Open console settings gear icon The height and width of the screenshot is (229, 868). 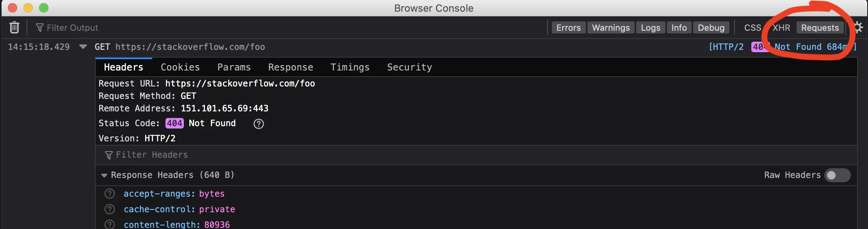[x=858, y=27]
